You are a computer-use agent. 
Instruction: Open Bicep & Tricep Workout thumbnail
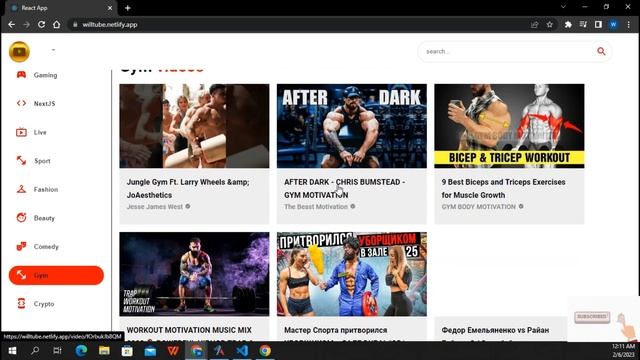coord(509,126)
